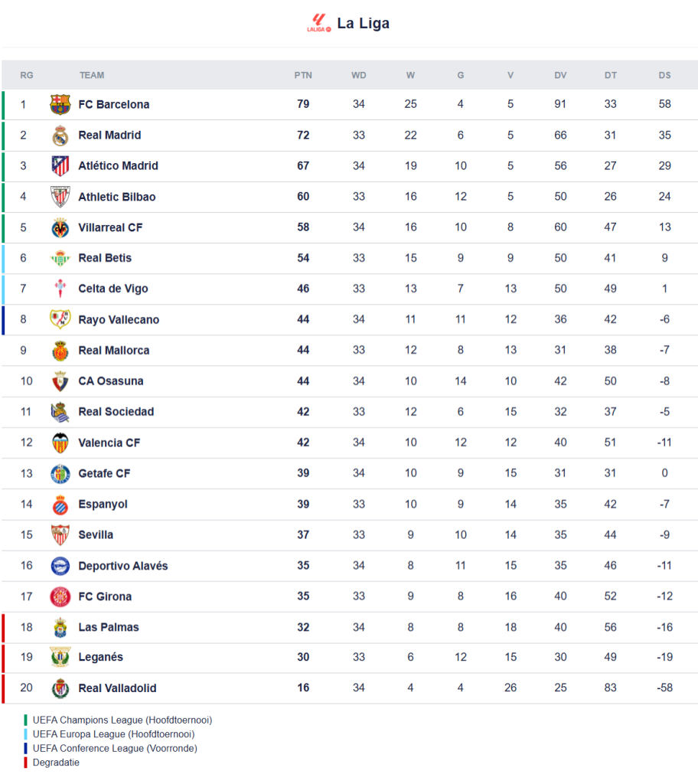
Task: Click the Las Palmas club crest
Action: click(60, 627)
